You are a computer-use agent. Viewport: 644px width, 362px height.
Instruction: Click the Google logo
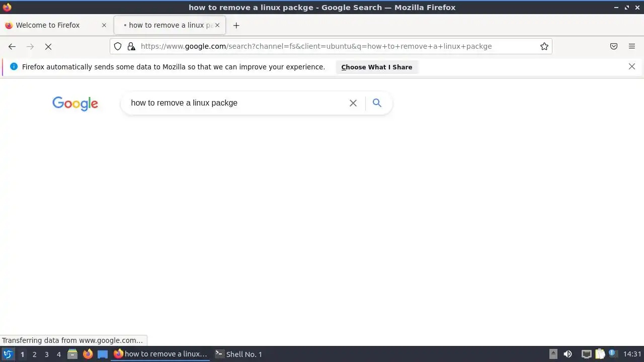tap(75, 104)
